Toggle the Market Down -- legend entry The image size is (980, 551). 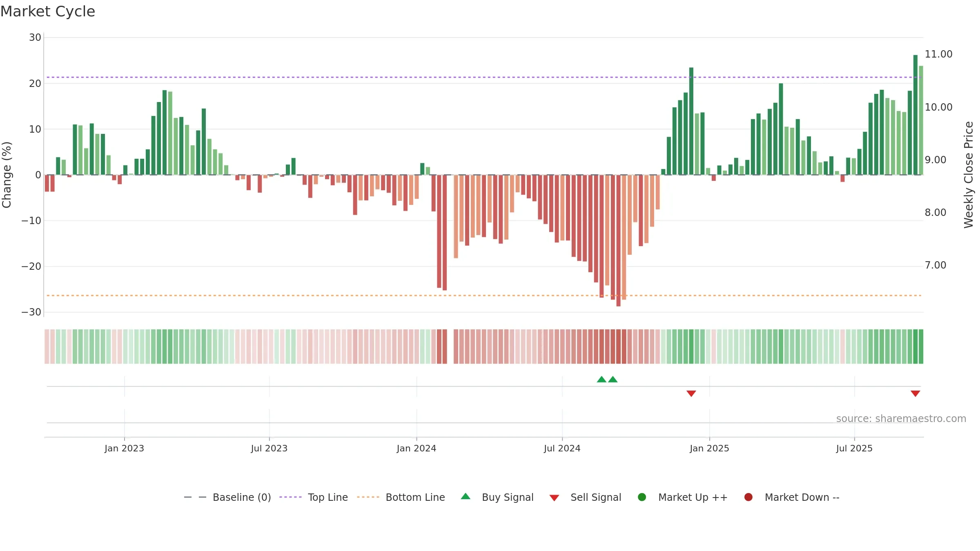pos(791,497)
